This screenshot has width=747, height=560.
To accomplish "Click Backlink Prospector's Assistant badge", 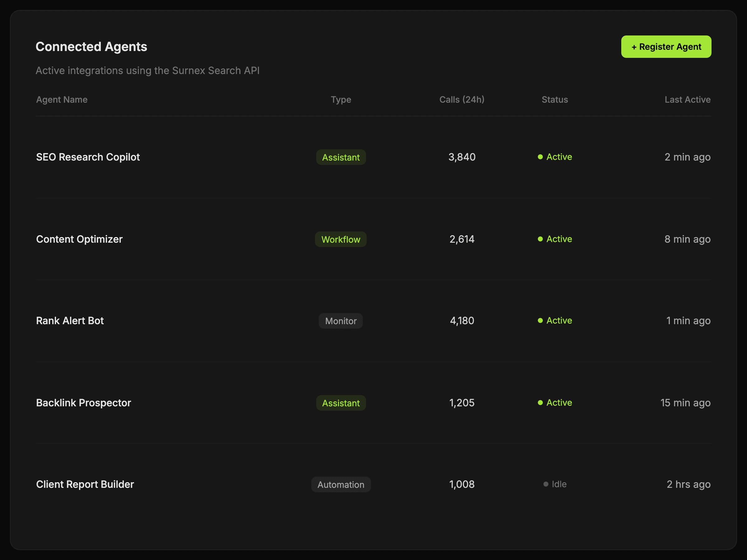I will coord(341,403).
